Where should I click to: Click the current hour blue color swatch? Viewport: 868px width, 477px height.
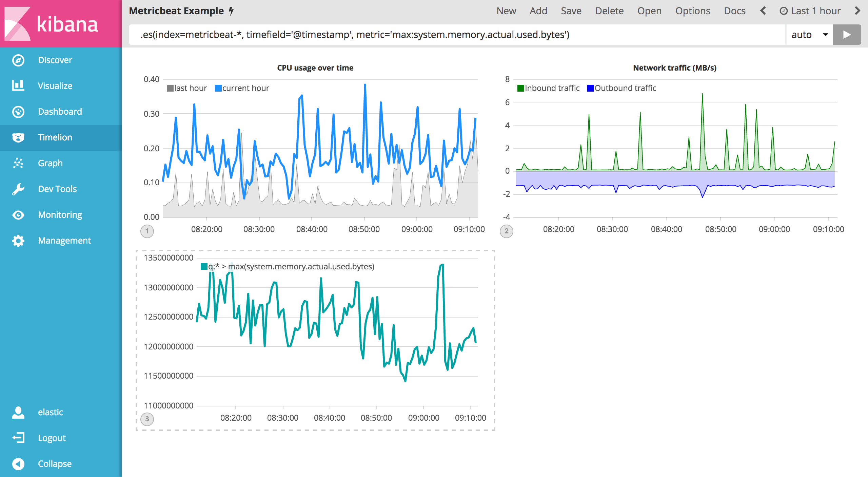coord(218,88)
